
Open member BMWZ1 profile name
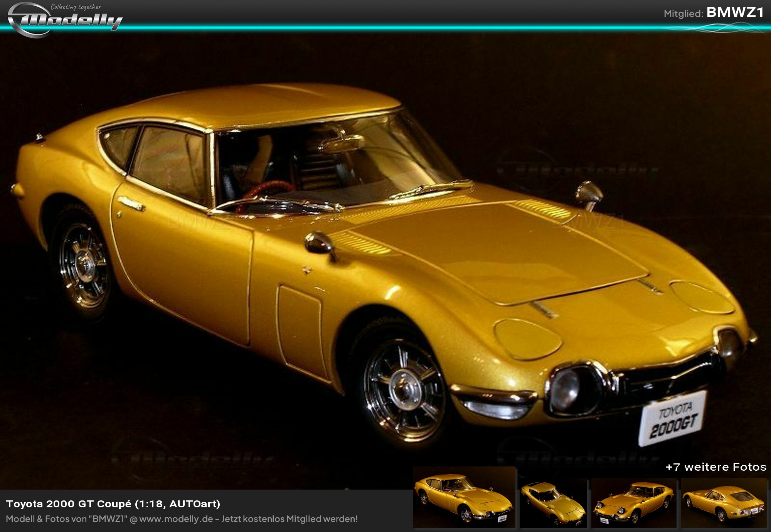[x=735, y=13]
